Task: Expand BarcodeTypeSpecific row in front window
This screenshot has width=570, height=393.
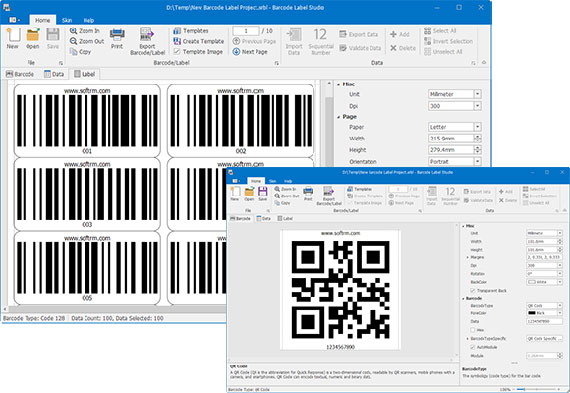Action: pyautogui.click(x=467, y=339)
